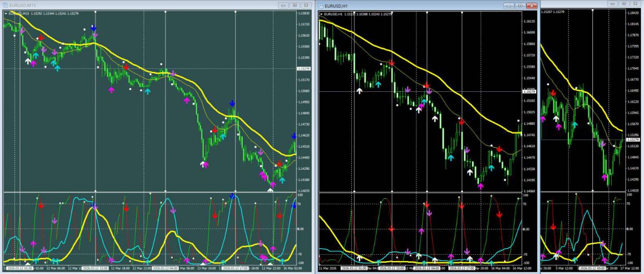Maximize the EURUSD,M15 chart window
The height and width of the screenshot is (274, 644).
pyautogui.click(x=294, y=5)
